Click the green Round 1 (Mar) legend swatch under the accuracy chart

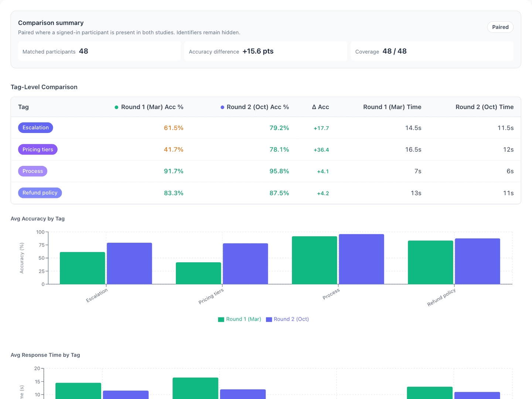coord(221,320)
